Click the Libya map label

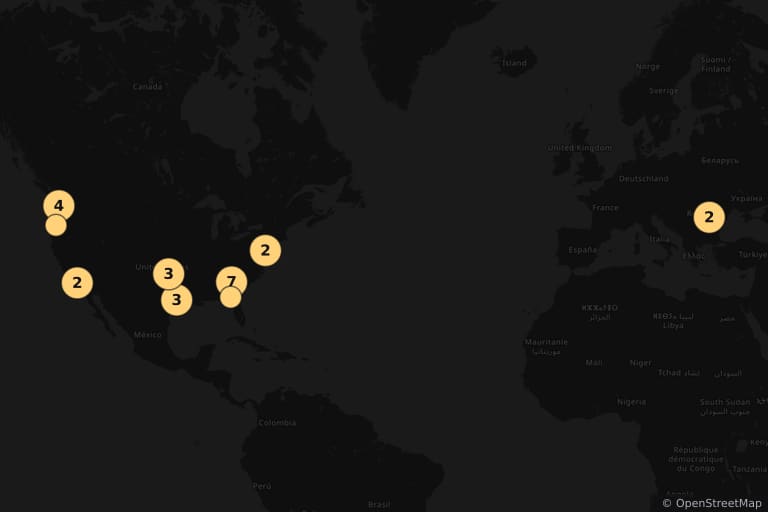pyautogui.click(x=673, y=325)
